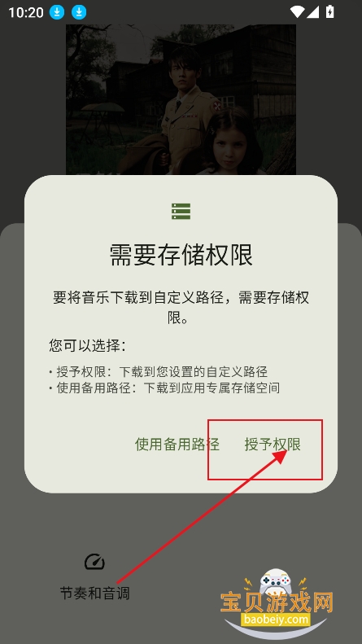This screenshot has height=644, width=362.
Task: Tap bullet text about 自定义路径 download
Action: [159, 372]
